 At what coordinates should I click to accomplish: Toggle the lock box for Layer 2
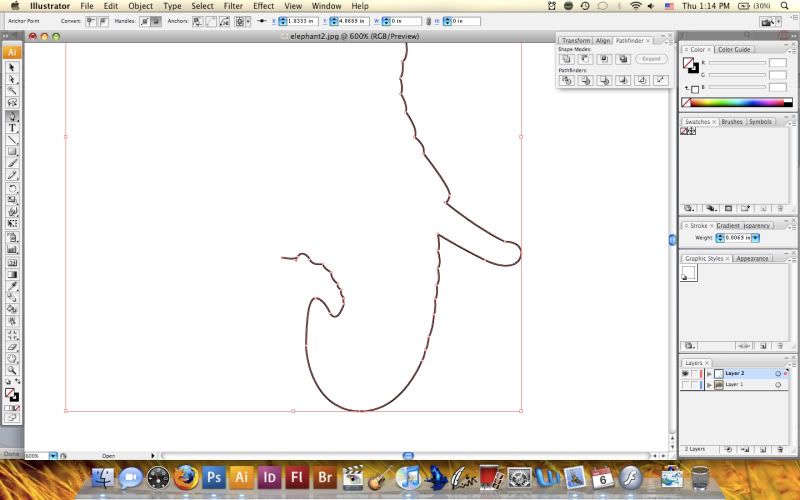pos(696,373)
